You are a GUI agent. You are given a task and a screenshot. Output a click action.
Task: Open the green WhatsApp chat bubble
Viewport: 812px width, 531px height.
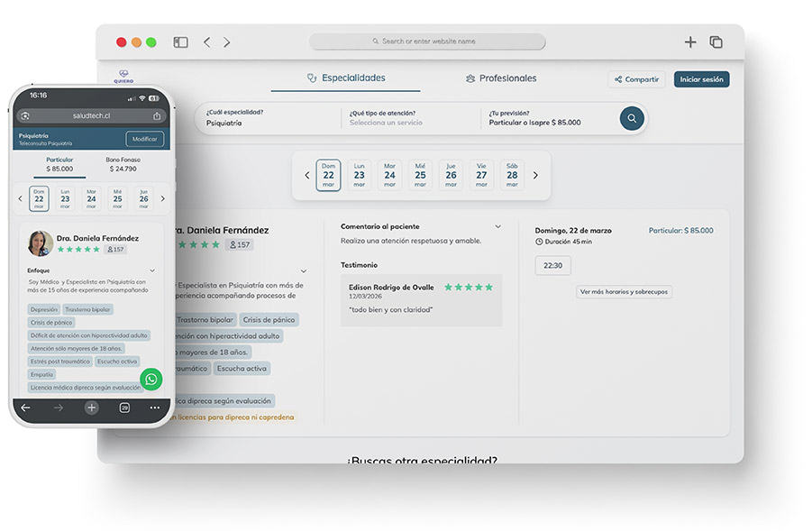pyautogui.click(x=151, y=380)
